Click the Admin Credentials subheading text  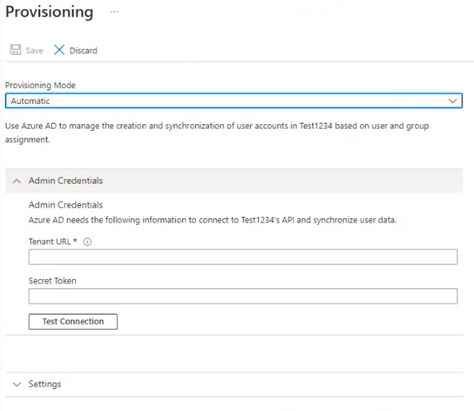click(66, 205)
